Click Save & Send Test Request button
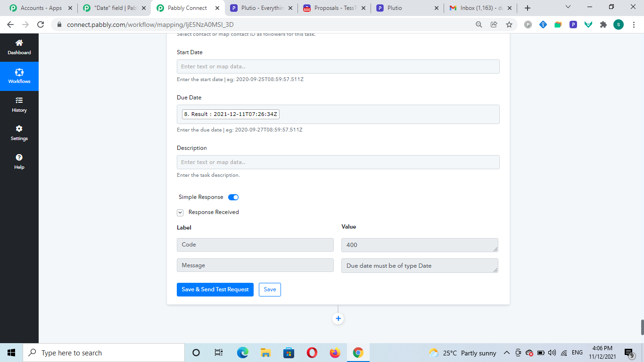The height and width of the screenshot is (362, 644). 215,289
